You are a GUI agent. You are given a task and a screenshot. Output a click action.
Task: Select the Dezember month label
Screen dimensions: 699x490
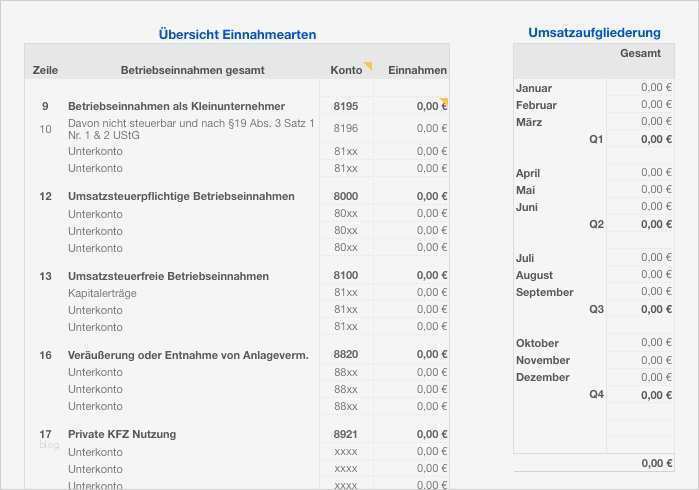(542, 377)
